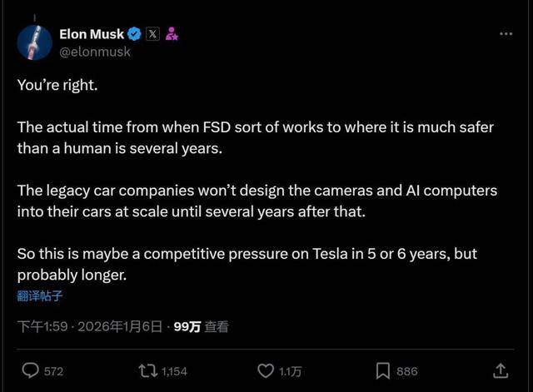Toggle the bookmark icon
Viewport: 533px width, 392px height.
pyautogui.click(x=382, y=370)
